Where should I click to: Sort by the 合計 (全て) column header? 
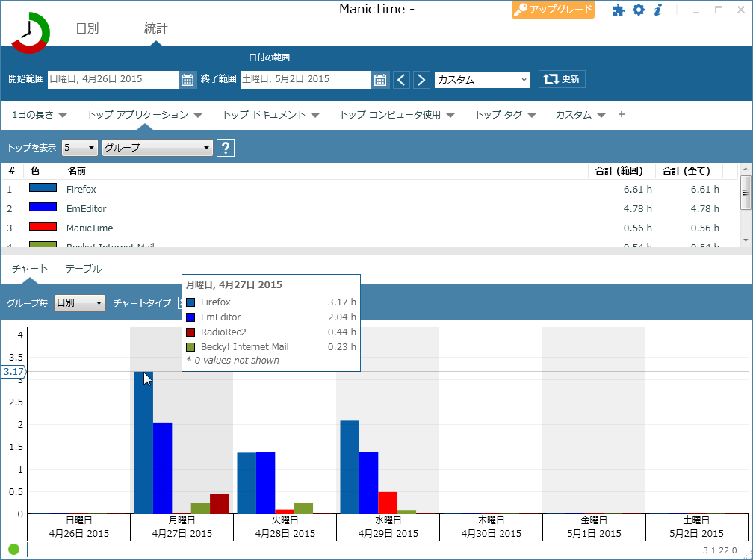coord(686,171)
